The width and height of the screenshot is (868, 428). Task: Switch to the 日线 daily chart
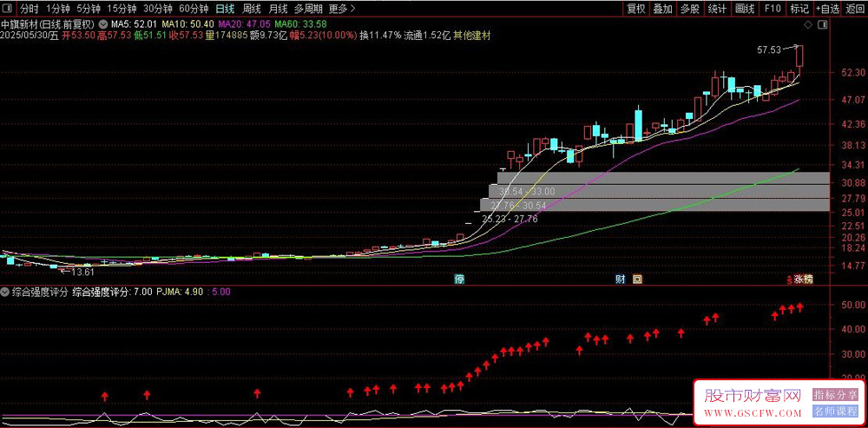(225, 9)
